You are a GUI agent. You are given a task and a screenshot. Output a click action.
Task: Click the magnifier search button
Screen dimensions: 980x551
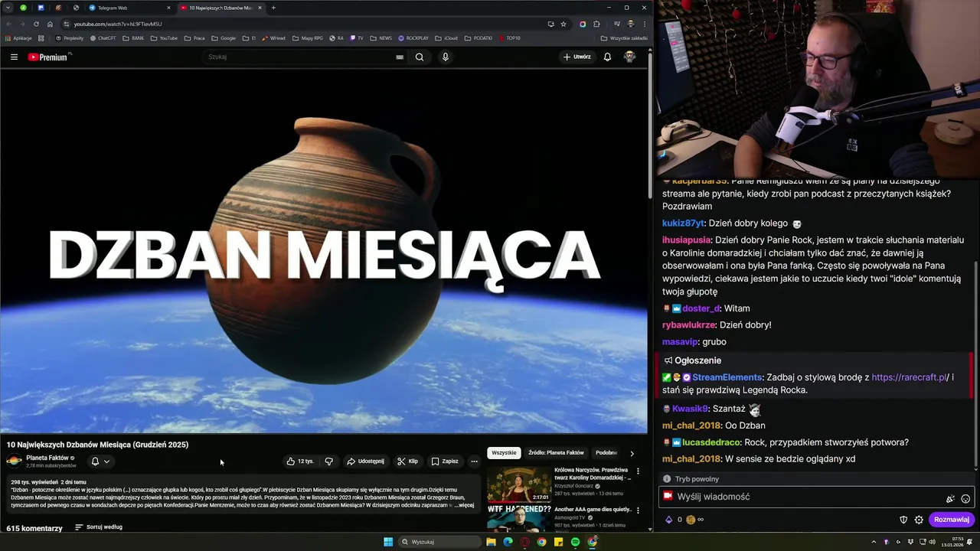[x=420, y=57]
